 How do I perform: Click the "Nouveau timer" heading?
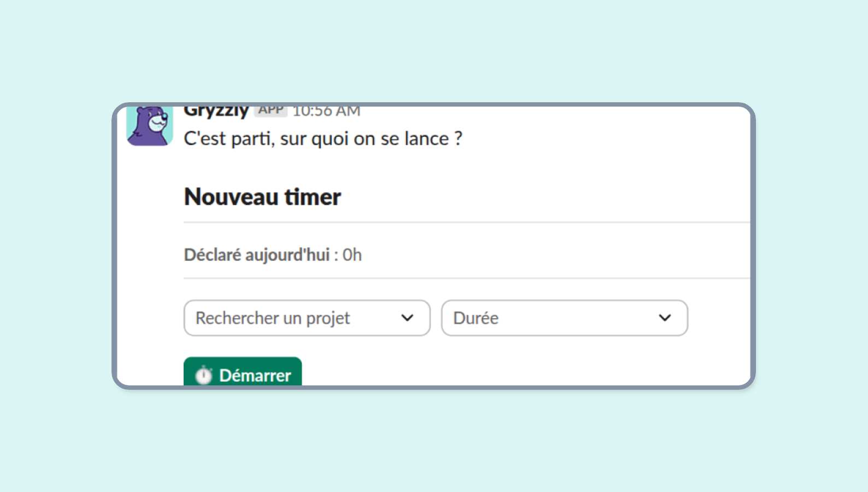(x=262, y=197)
